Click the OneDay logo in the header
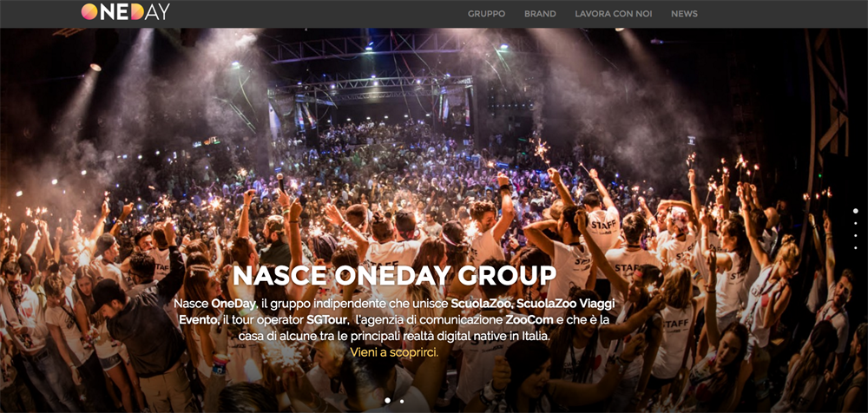Viewport: 868px width, 413px height. click(126, 11)
